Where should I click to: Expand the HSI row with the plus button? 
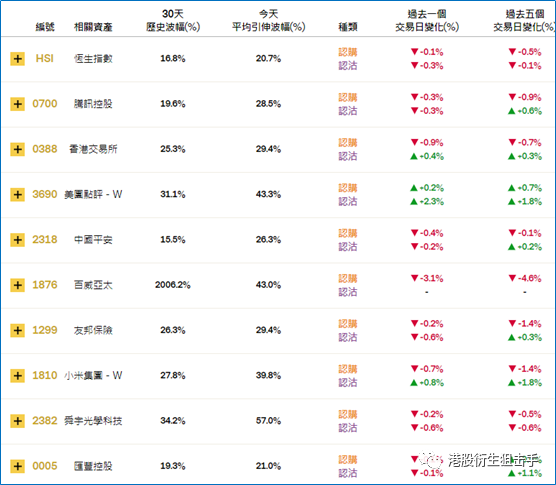17,59
